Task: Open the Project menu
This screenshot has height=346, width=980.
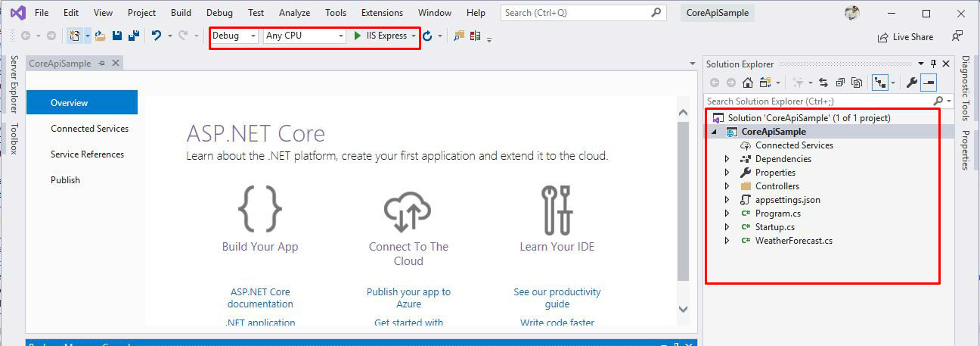Action: (141, 13)
